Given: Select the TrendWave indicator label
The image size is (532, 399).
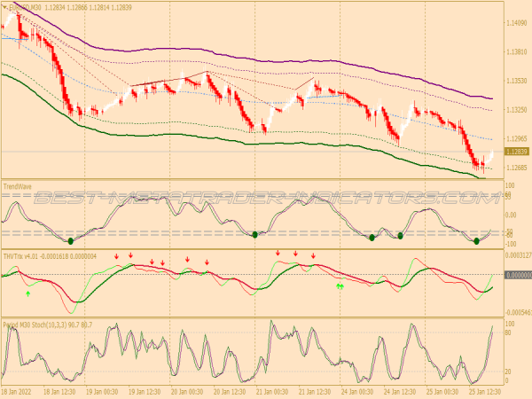Looking at the screenshot, I should [17, 187].
